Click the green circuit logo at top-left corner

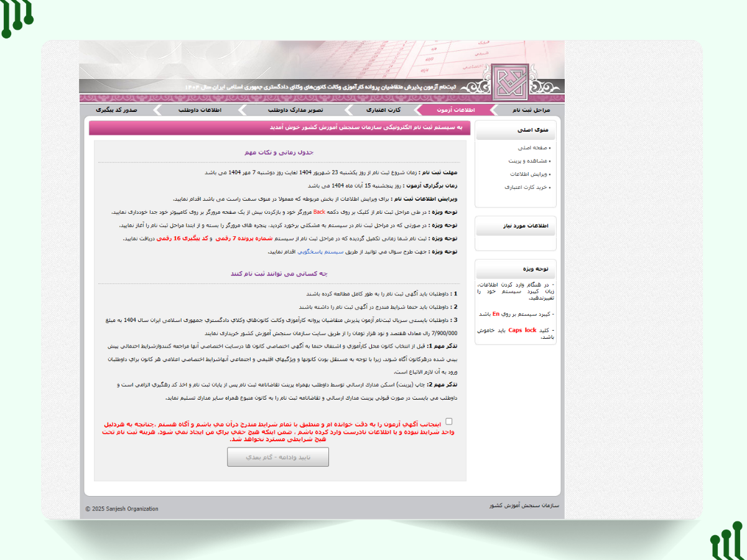(17, 17)
